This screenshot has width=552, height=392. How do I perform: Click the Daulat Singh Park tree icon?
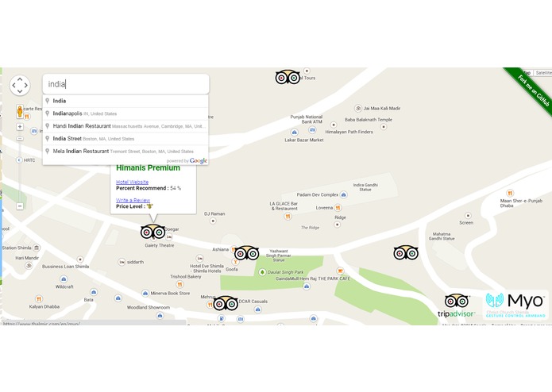coord(262,272)
